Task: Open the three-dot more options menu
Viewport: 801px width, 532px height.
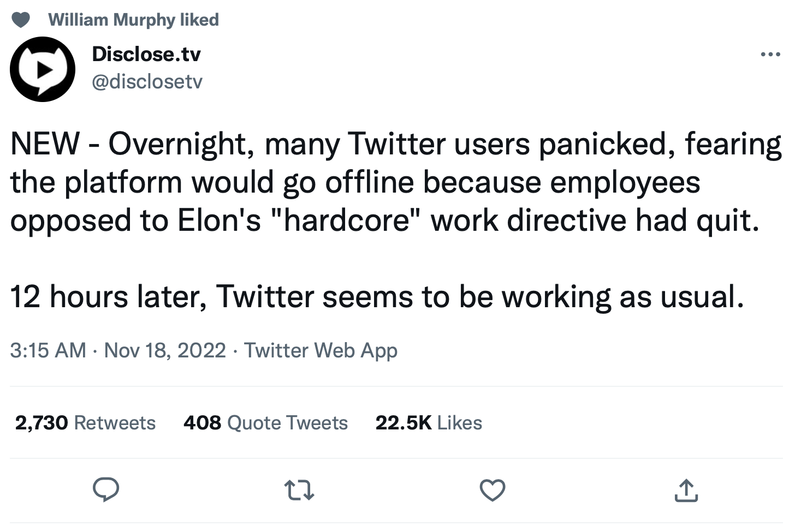Action: tap(770, 54)
